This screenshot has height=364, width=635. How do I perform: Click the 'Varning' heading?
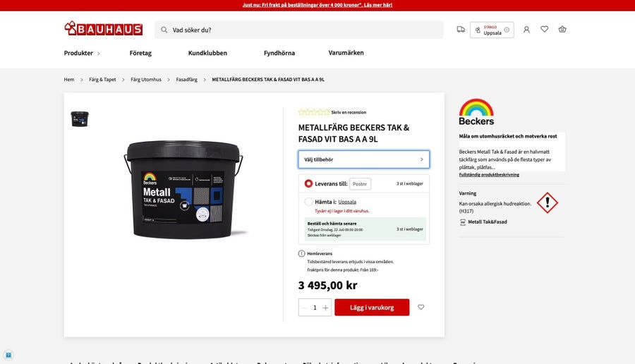pyautogui.click(x=467, y=193)
